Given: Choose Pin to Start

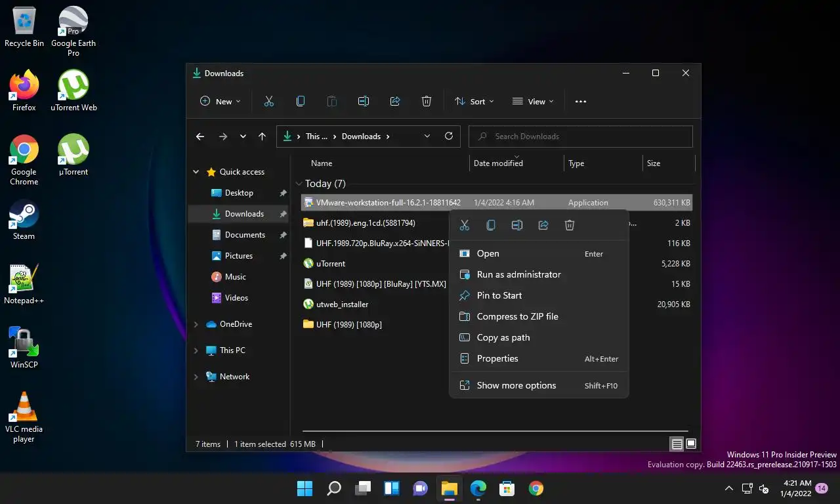Looking at the screenshot, I should (x=539, y=295).
